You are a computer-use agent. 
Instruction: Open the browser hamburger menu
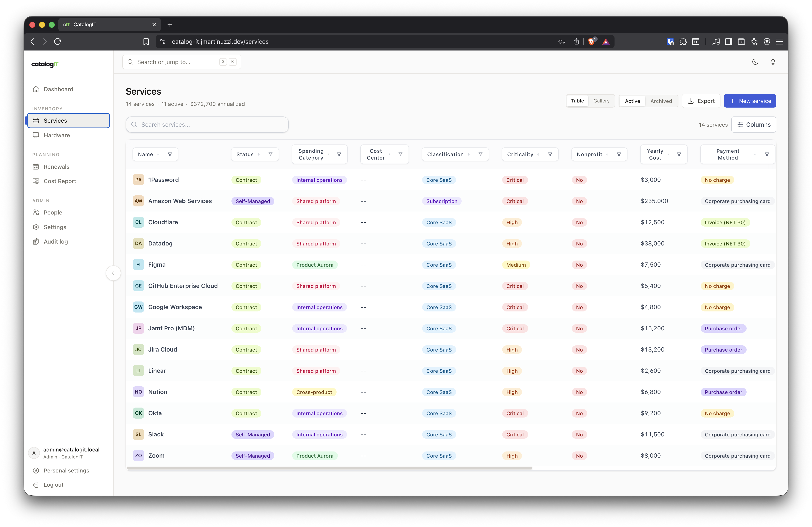[780, 42]
